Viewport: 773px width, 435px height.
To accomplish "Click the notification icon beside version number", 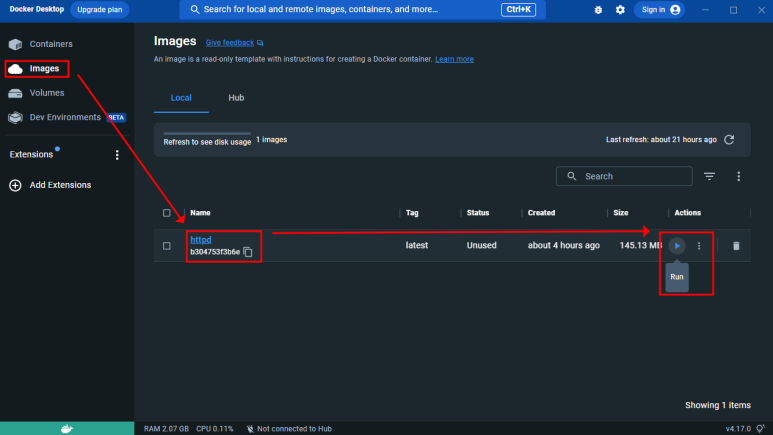I will coord(761,429).
